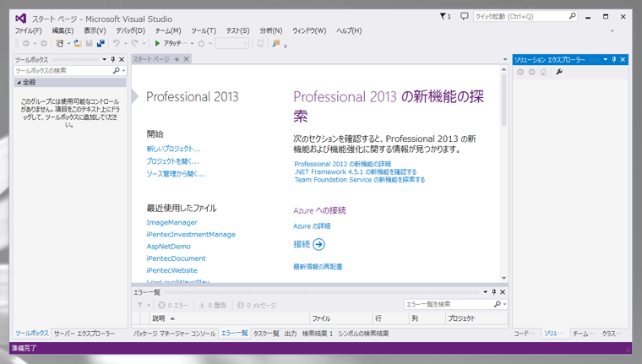642x364 pixels.
Task: Toggle the 0 エラー errors filter
Action: point(173,305)
